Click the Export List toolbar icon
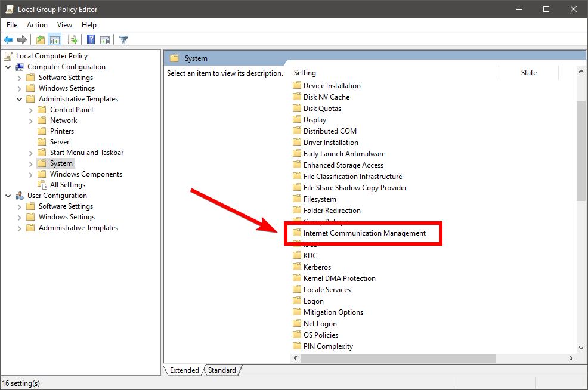Screen dimensions: 588x390 pos(73,40)
